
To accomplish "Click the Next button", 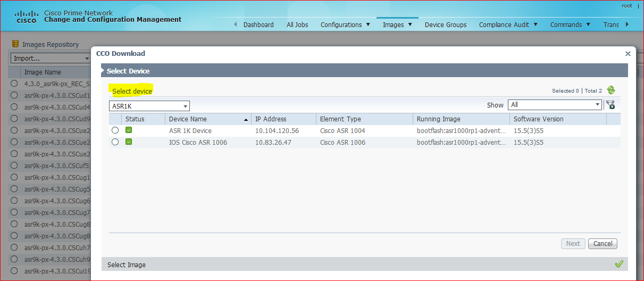I will point(573,243).
